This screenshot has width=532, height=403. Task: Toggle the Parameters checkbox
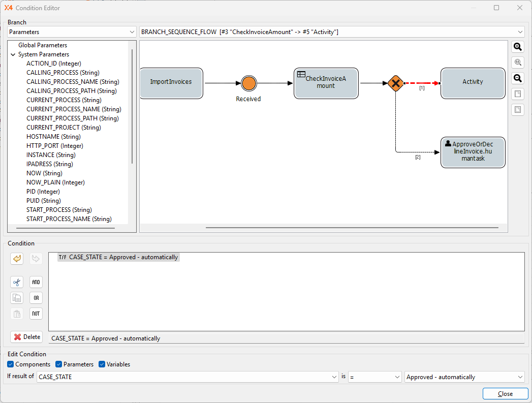point(59,364)
